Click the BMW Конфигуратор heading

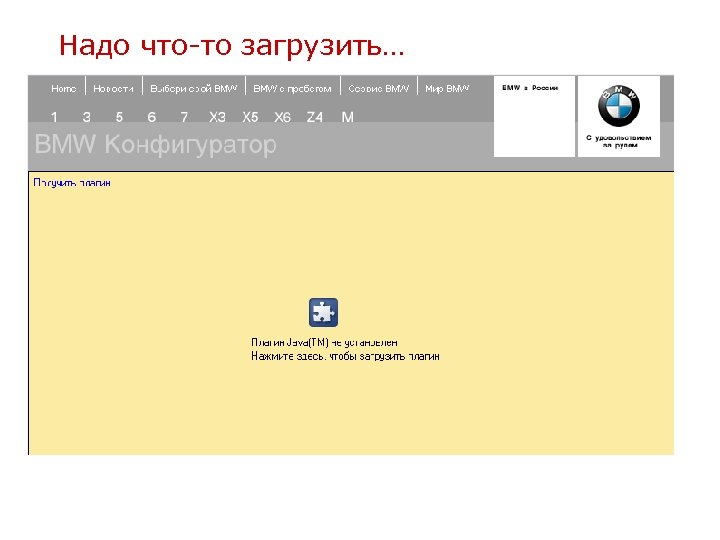(x=156, y=144)
